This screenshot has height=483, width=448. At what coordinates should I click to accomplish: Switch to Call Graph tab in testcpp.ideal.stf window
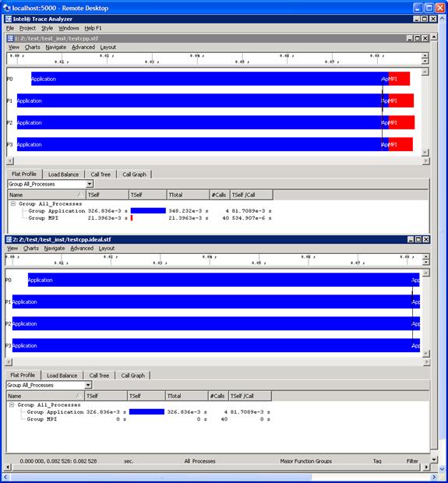[x=132, y=375]
